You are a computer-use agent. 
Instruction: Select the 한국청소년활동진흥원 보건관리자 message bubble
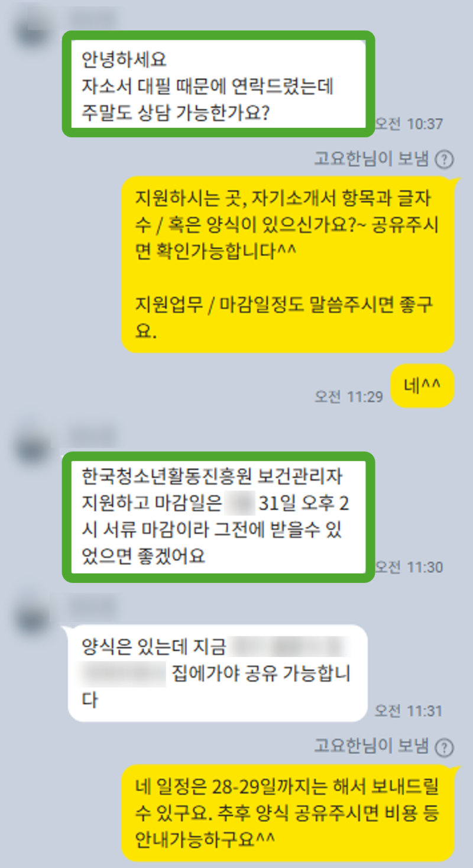218,517
